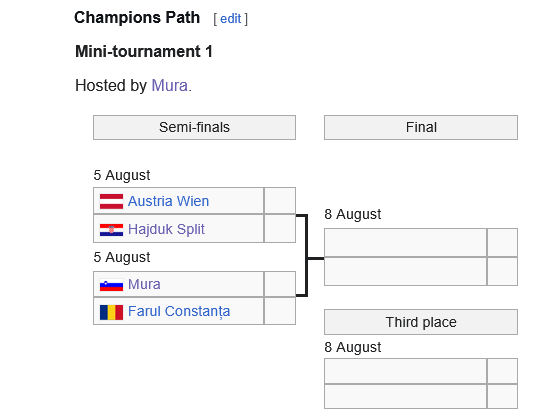
Task: Open the Farul Constanța team link
Action: [x=179, y=311]
